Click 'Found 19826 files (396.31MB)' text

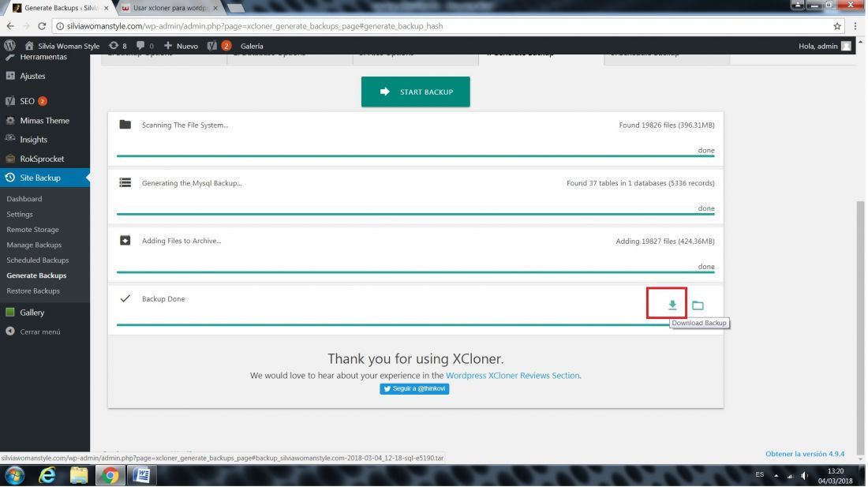(x=668, y=125)
